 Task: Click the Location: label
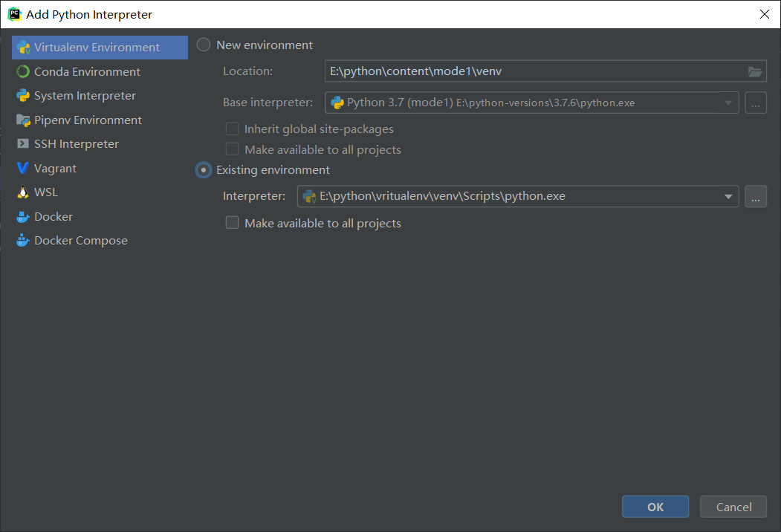[247, 71]
